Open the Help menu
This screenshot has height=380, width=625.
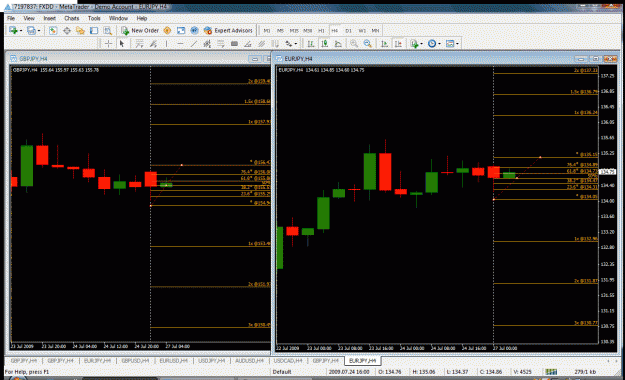click(x=142, y=18)
